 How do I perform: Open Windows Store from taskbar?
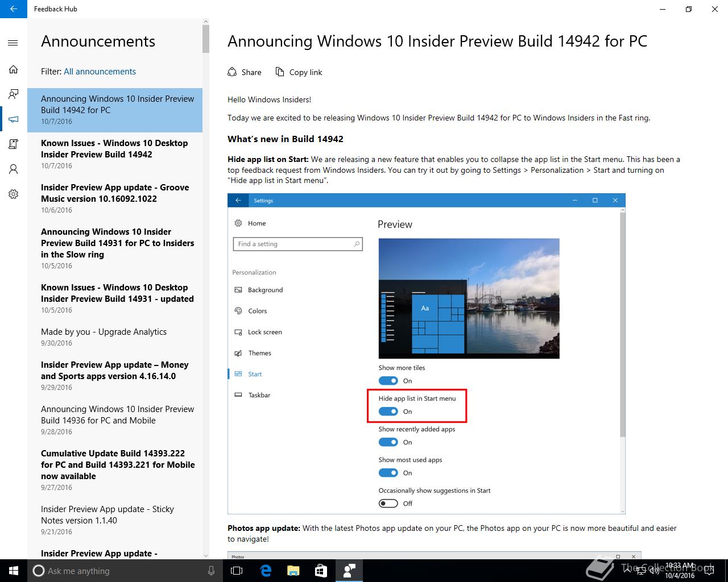coord(321,571)
